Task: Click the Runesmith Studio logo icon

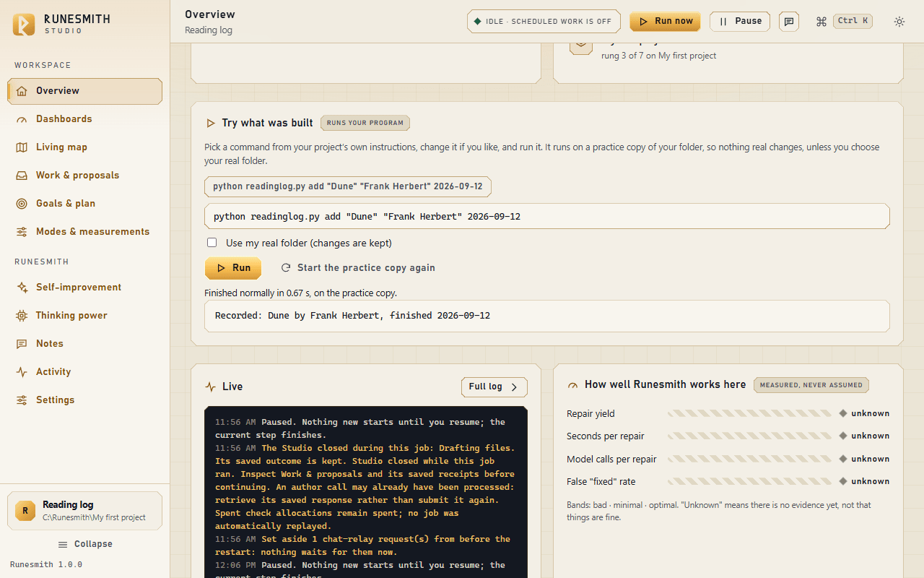Action: pyautogui.click(x=24, y=24)
